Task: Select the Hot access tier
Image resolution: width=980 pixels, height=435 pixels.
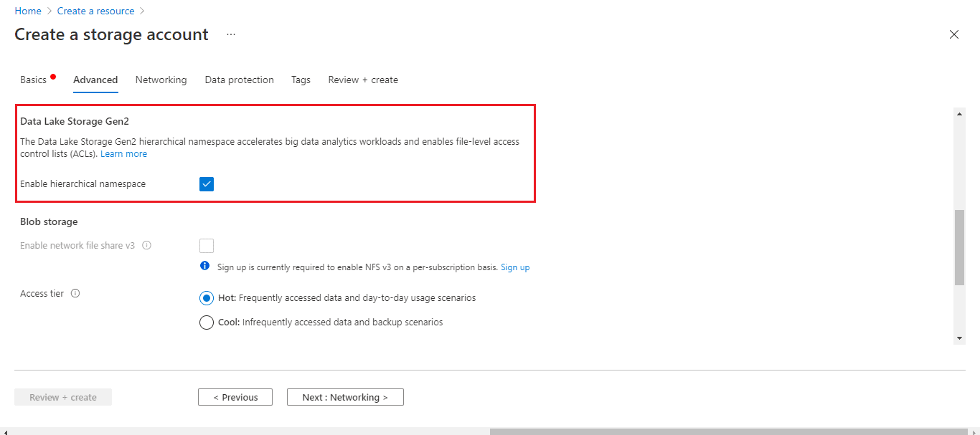Action: point(207,298)
